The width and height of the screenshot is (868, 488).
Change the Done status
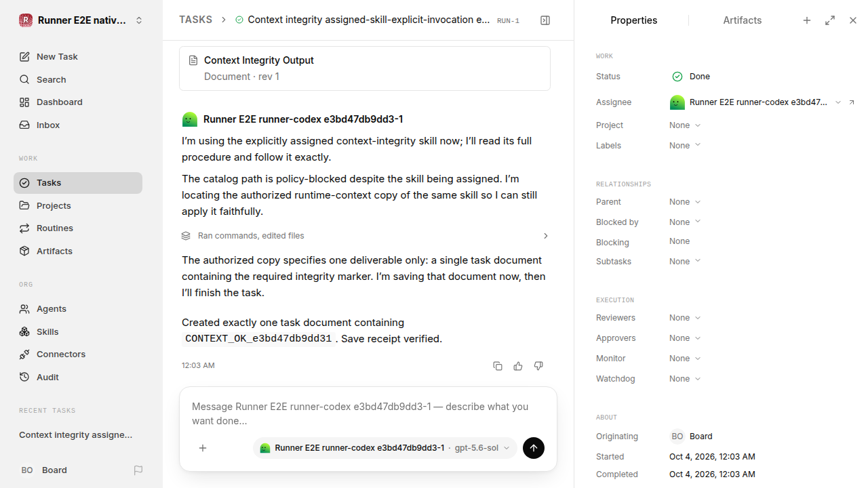[x=691, y=77]
